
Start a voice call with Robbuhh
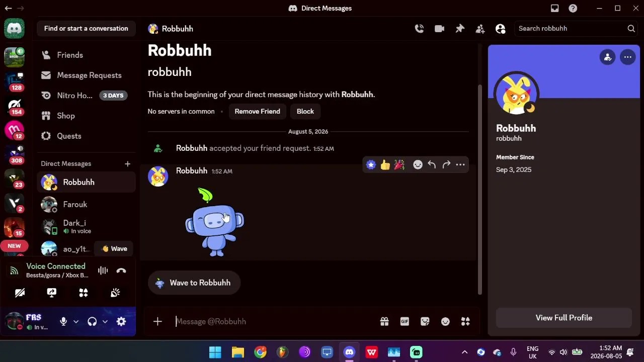pos(419,29)
